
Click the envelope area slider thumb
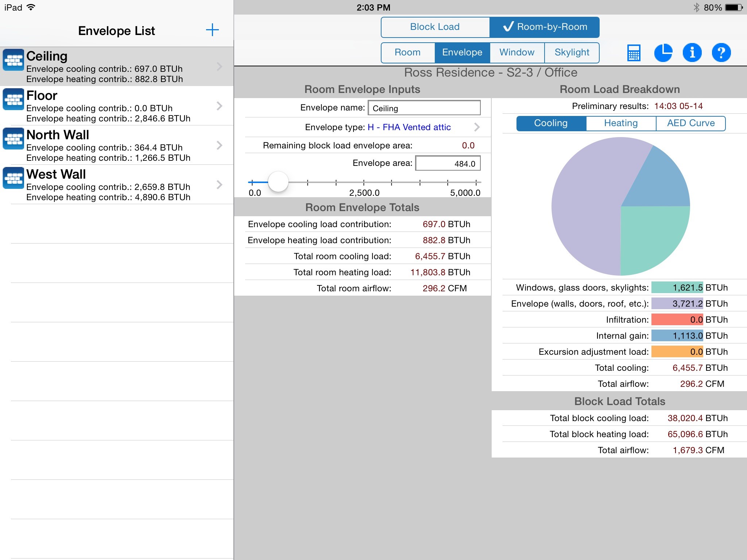278,182
